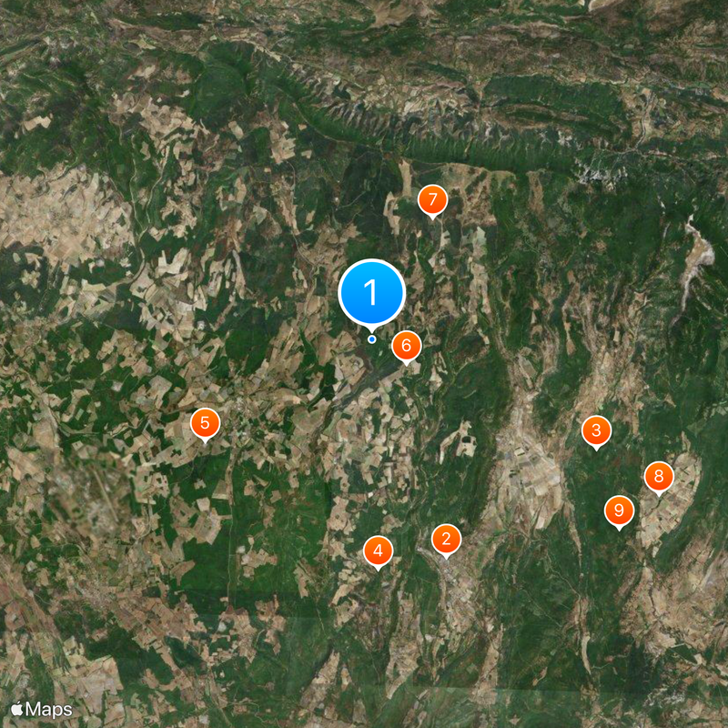The height and width of the screenshot is (728, 728).
Task: Click the Apple logo in the watermark
Action: tap(16, 709)
